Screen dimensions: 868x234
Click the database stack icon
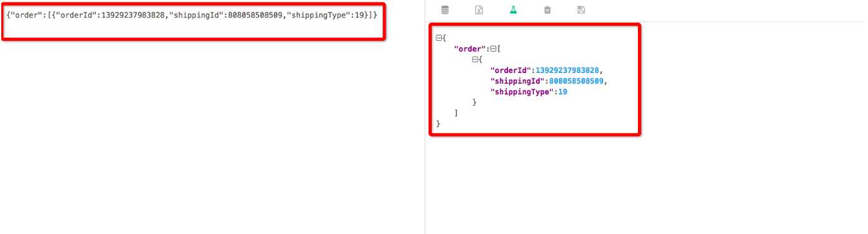click(445, 9)
